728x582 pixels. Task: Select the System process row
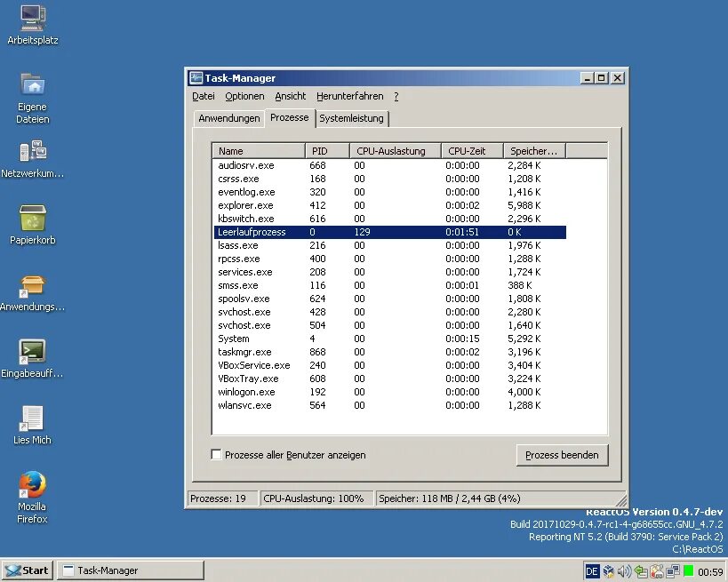point(390,339)
